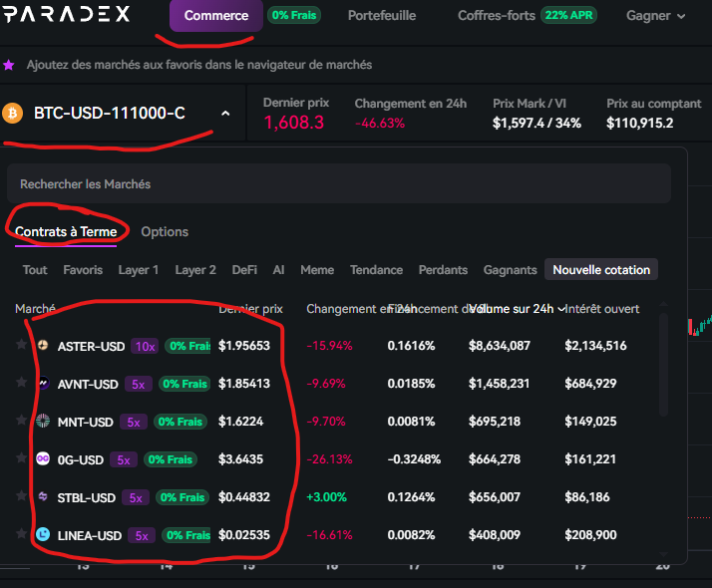Favorite the MNT-USD market star
The image size is (712, 588).
pyautogui.click(x=21, y=421)
